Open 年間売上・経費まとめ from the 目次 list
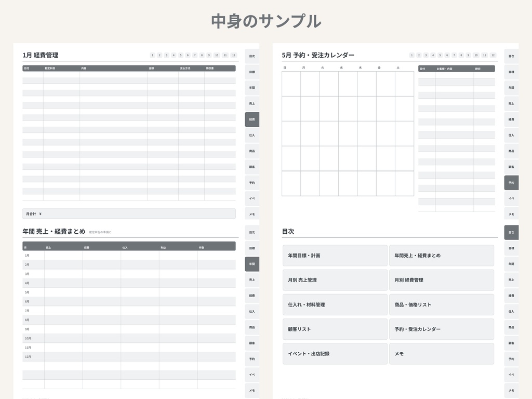Screen dimensions: 532x399 [442, 256]
